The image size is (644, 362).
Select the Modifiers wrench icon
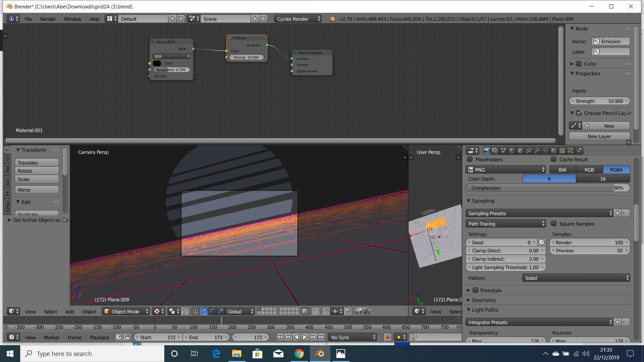537,151
